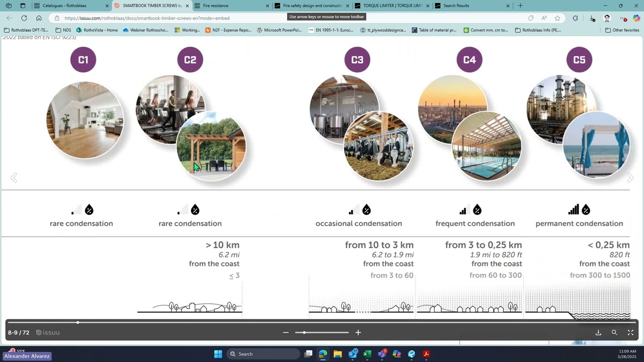644x362 pixels.
Task: Enter fullscreen mode in the Issuu viewer
Action: [630, 332]
